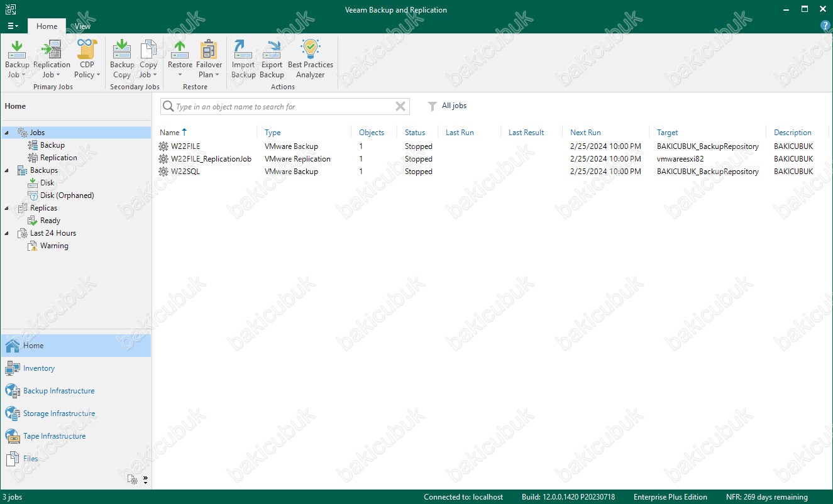
Task: Sort by Status column header
Action: (x=415, y=133)
